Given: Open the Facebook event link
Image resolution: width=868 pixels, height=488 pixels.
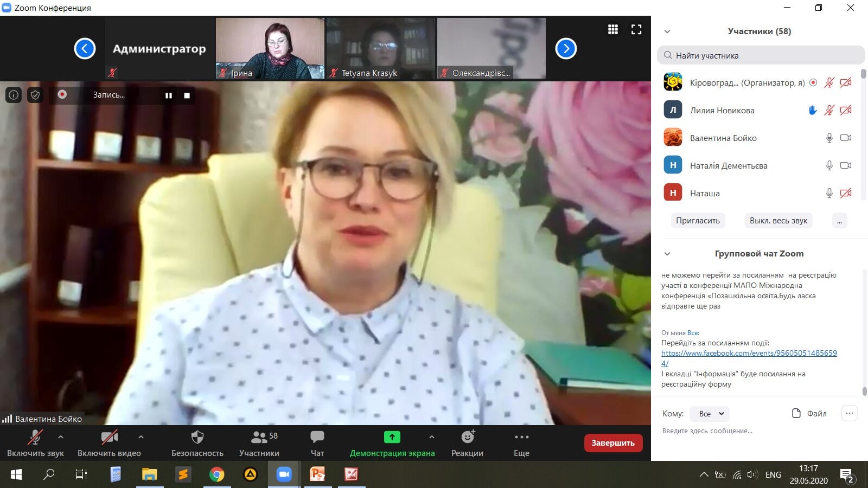Looking at the screenshot, I should click(x=749, y=353).
